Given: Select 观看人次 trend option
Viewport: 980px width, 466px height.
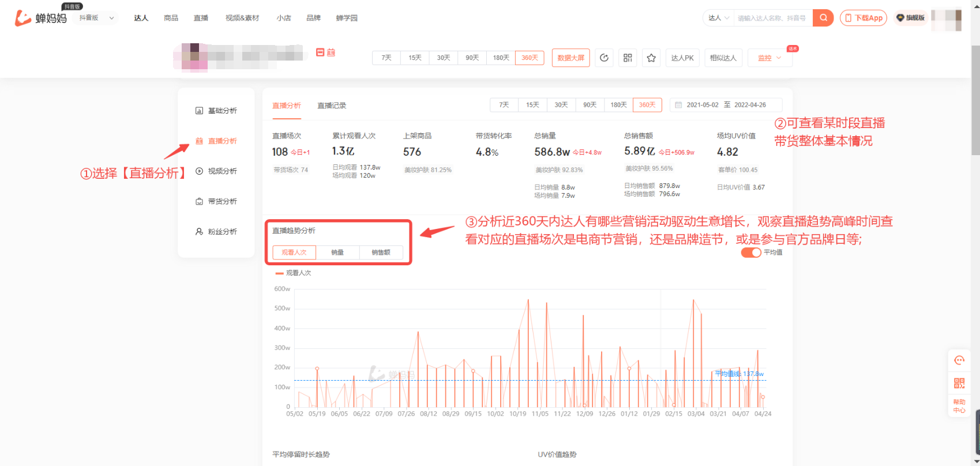Looking at the screenshot, I should coord(294,253).
